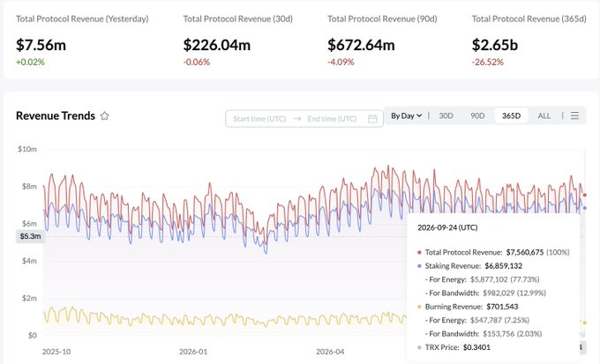Screen dimensions: 600x364
Task: Click the 2025-10 x-axis label
Action: point(56,352)
